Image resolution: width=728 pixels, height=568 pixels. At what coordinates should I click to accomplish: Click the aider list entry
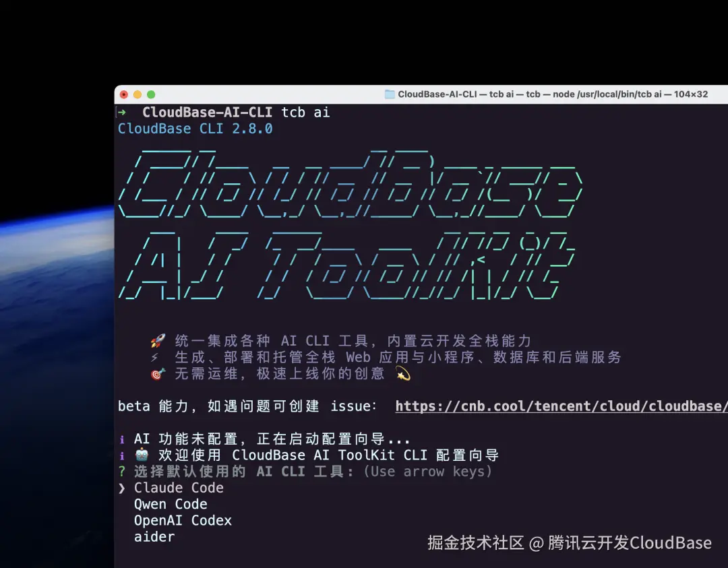tap(154, 536)
